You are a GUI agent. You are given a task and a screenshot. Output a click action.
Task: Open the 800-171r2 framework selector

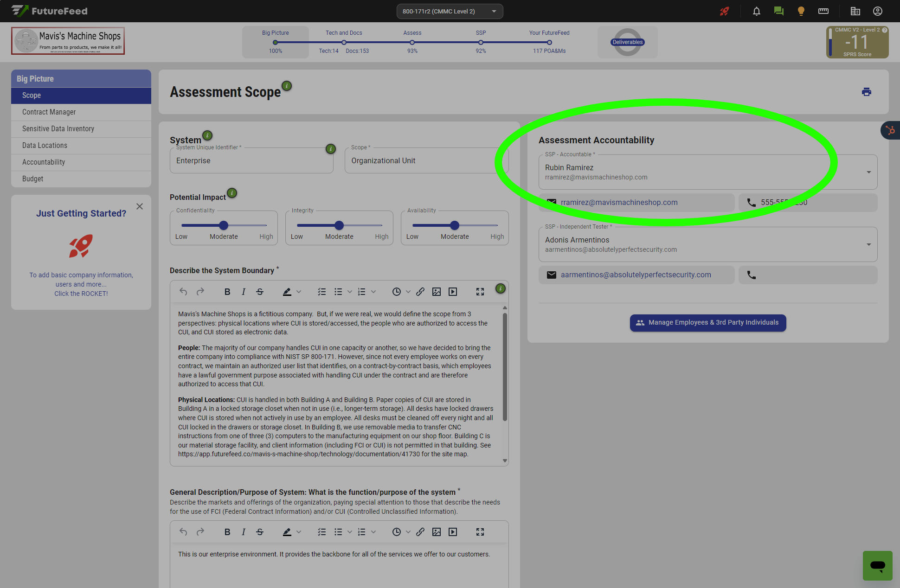coord(449,11)
